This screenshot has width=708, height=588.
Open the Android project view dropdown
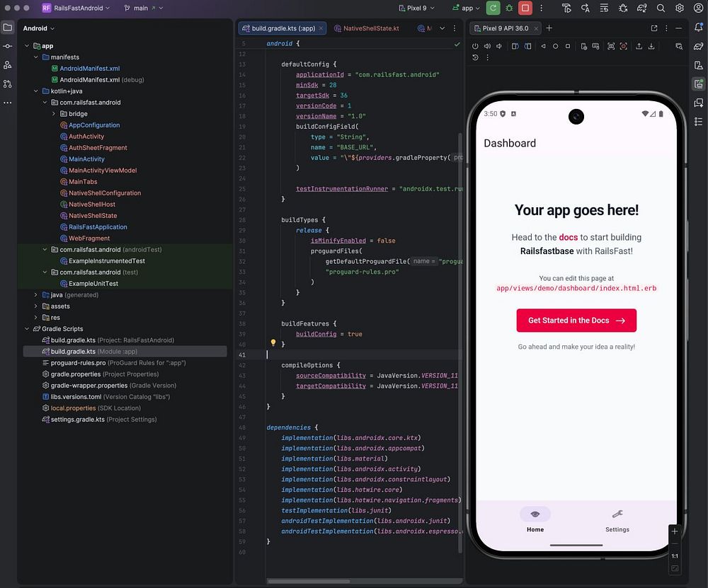(x=39, y=28)
